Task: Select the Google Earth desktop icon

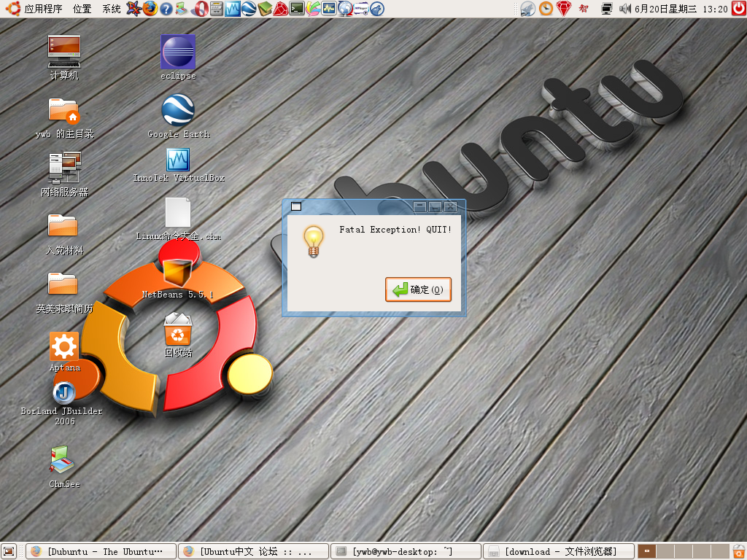Action: 178,116
